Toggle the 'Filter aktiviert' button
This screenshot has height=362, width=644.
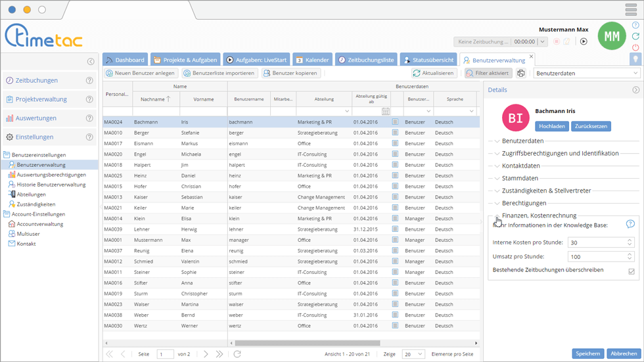(x=488, y=74)
